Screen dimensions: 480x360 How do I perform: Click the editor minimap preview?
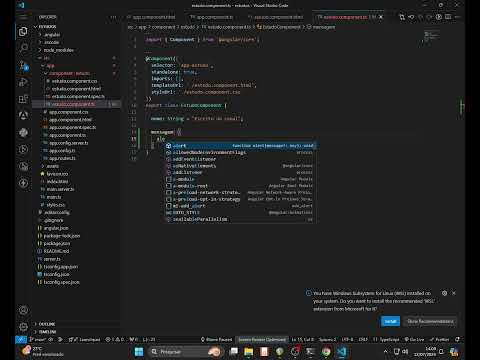click(x=432, y=36)
